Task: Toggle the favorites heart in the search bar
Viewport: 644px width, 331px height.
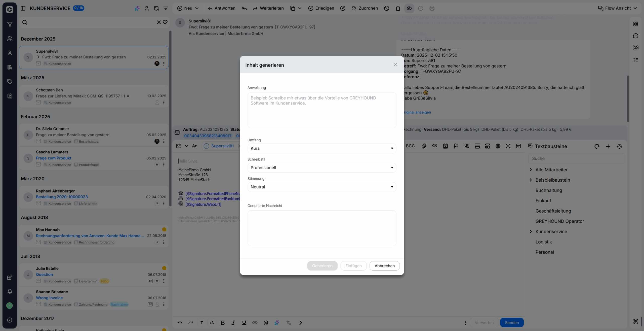Action: 165,22
